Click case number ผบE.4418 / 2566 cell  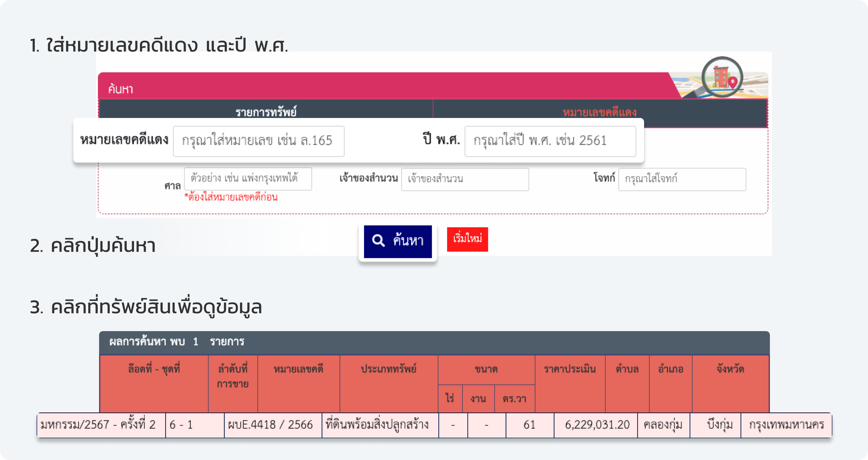click(x=270, y=425)
